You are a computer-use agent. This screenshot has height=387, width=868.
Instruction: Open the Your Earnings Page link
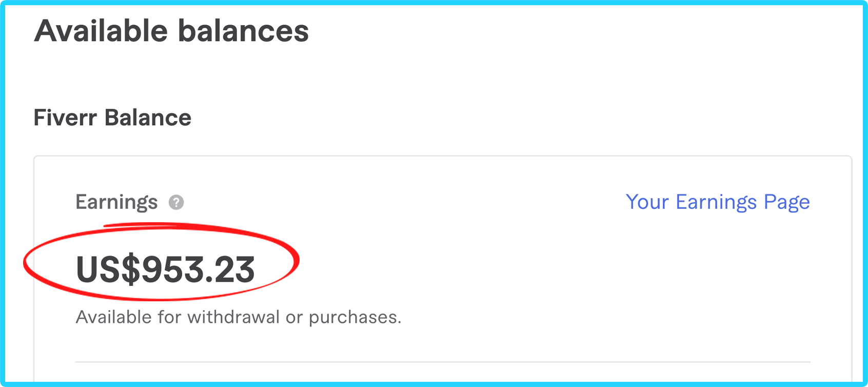(718, 202)
